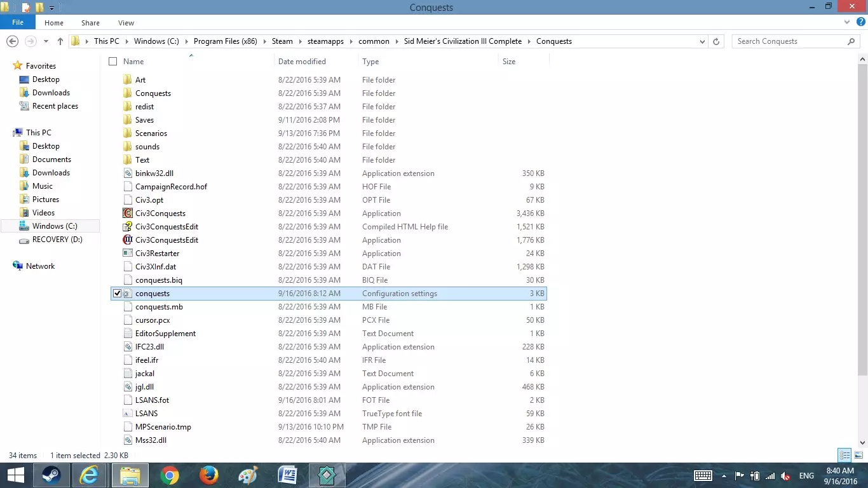
Task: Click the green diamond app on the taskbar
Action: (327, 475)
